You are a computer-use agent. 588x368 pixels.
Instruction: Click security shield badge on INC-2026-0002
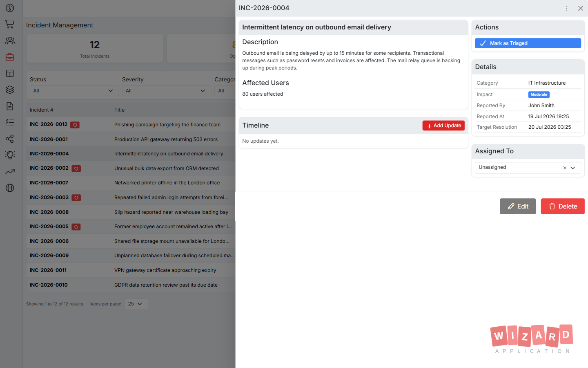[x=76, y=168]
